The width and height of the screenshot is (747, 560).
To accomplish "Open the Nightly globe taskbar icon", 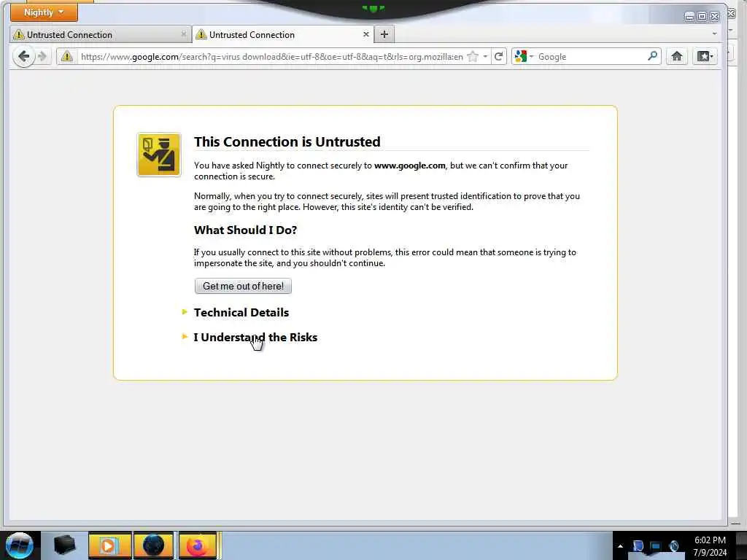I will pyautogui.click(x=153, y=545).
